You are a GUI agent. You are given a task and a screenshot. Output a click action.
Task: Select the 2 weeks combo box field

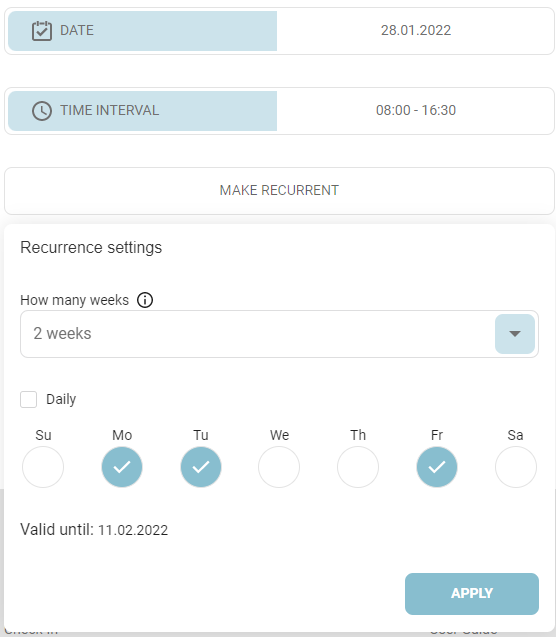(279, 334)
